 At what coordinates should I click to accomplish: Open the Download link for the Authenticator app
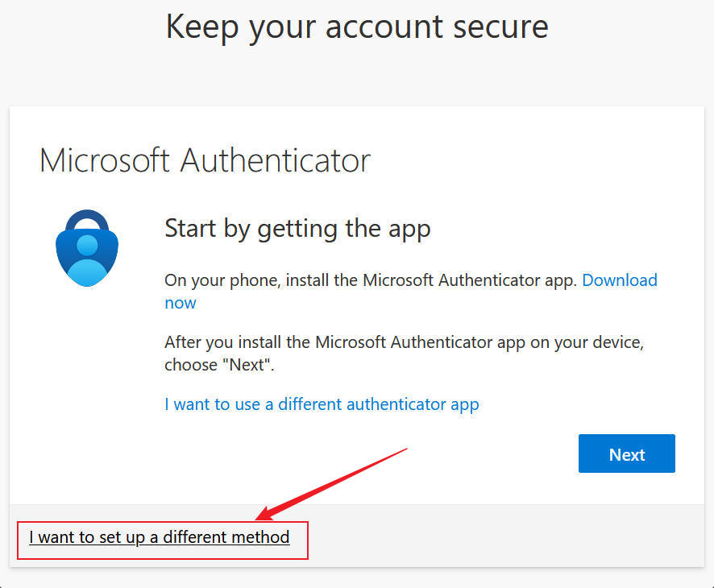click(620, 280)
